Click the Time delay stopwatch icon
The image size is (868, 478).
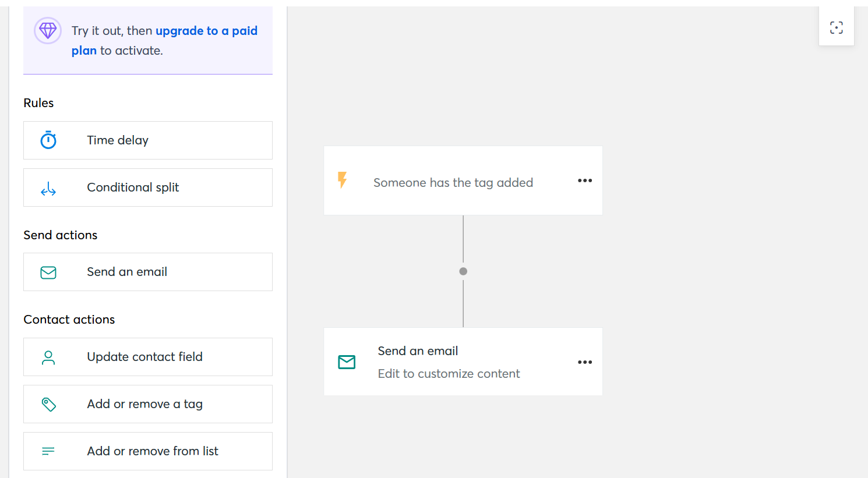coord(48,140)
